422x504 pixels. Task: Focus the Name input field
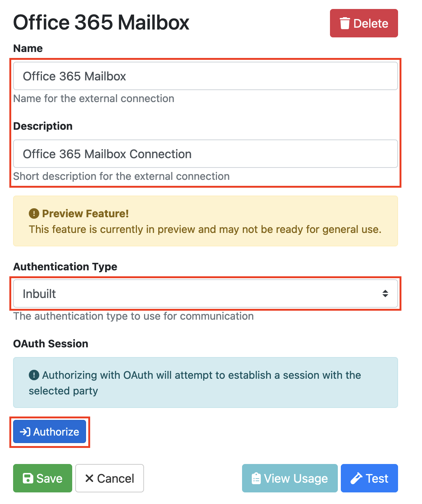click(x=205, y=76)
